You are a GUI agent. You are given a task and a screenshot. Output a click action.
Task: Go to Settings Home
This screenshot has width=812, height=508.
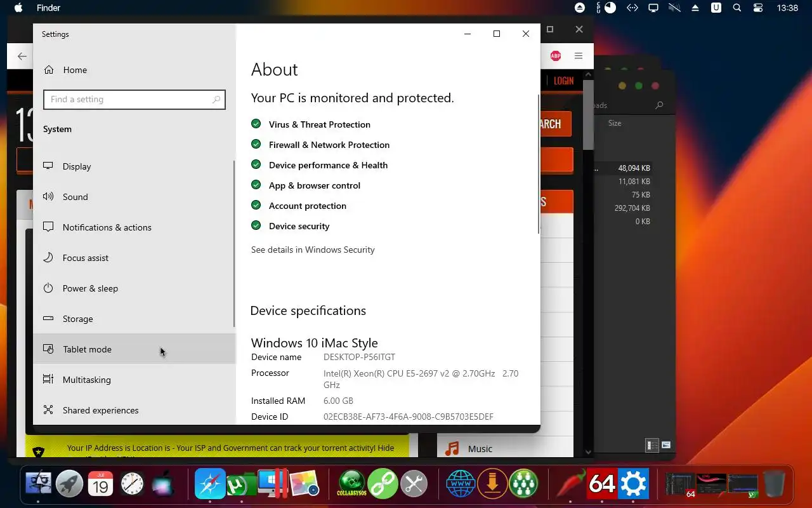134,70
